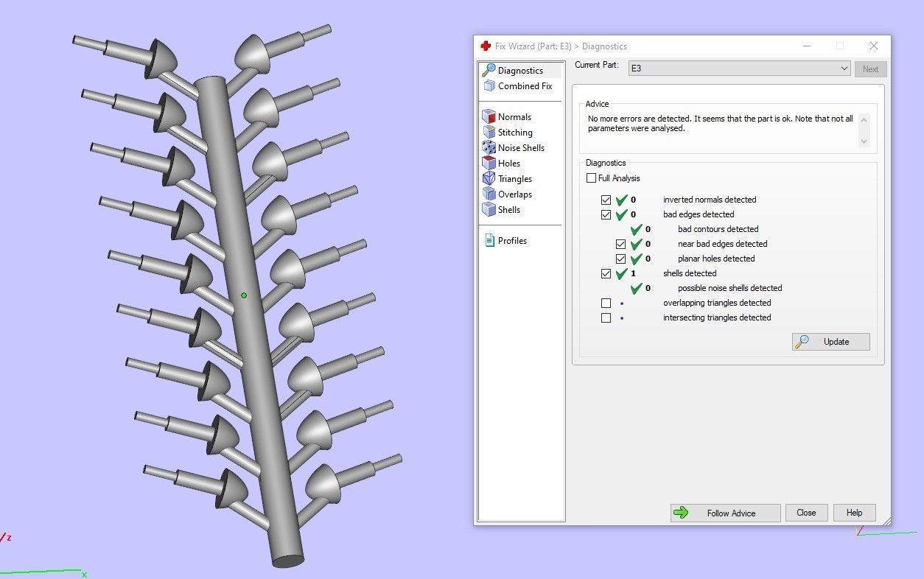The image size is (924, 579).
Task: Click the text 'bad contours detected'
Action: tap(718, 229)
